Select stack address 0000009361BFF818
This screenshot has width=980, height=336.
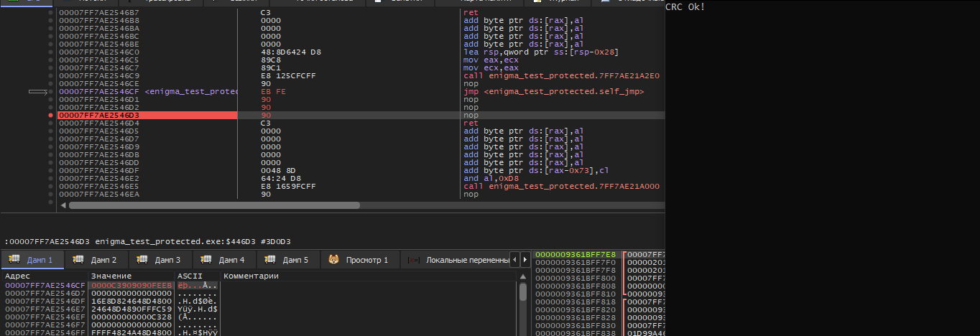tap(575, 302)
